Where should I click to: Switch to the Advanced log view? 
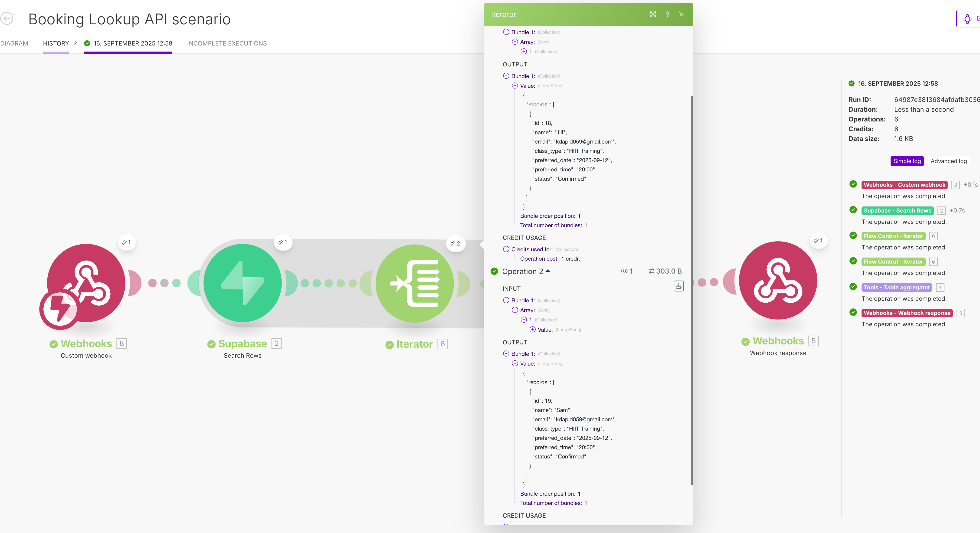click(x=948, y=161)
